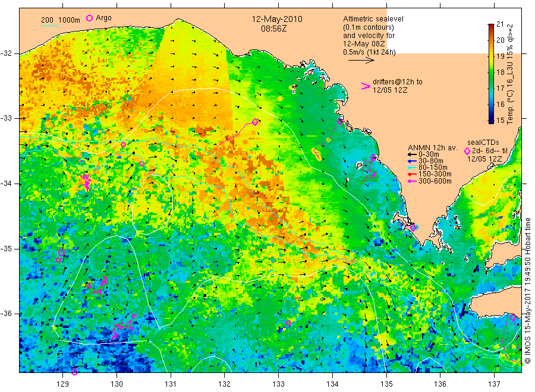Click the magenta drifters arrowhead legend symbol
Viewport: 535px width, 392px height.
(x=366, y=86)
